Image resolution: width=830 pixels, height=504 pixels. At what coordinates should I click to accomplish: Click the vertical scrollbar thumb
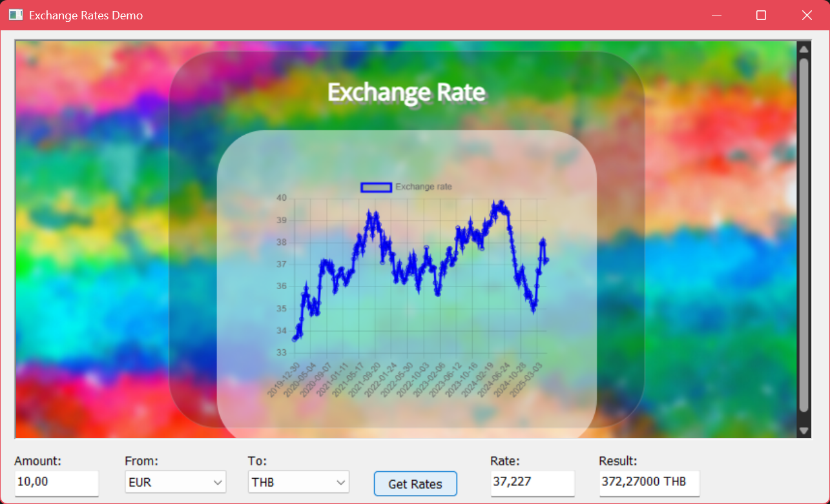(804, 232)
